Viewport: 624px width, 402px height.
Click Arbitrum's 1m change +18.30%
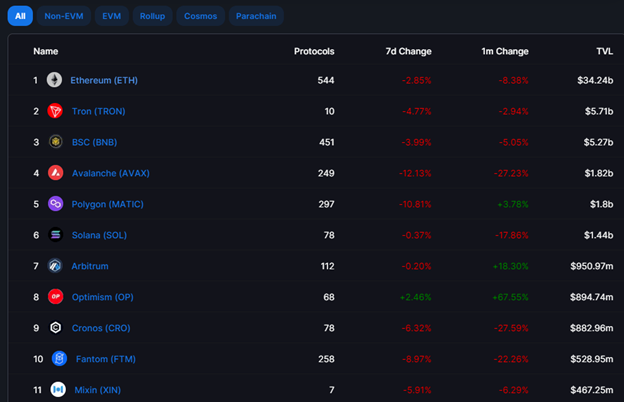click(x=510, y=266)
